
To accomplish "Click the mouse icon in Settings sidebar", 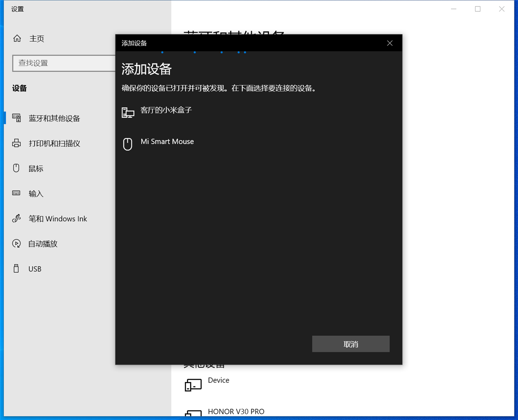I will (16, 168).
